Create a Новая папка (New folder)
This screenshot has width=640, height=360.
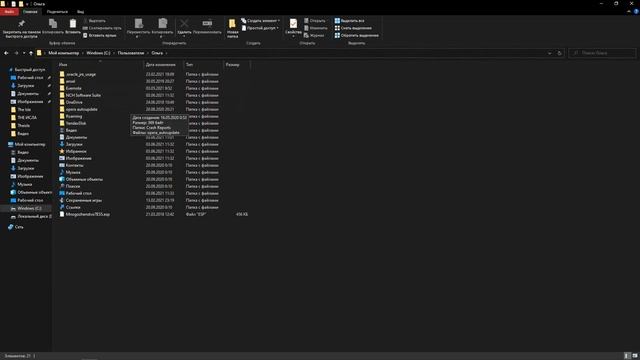click(x=232, y=28)
